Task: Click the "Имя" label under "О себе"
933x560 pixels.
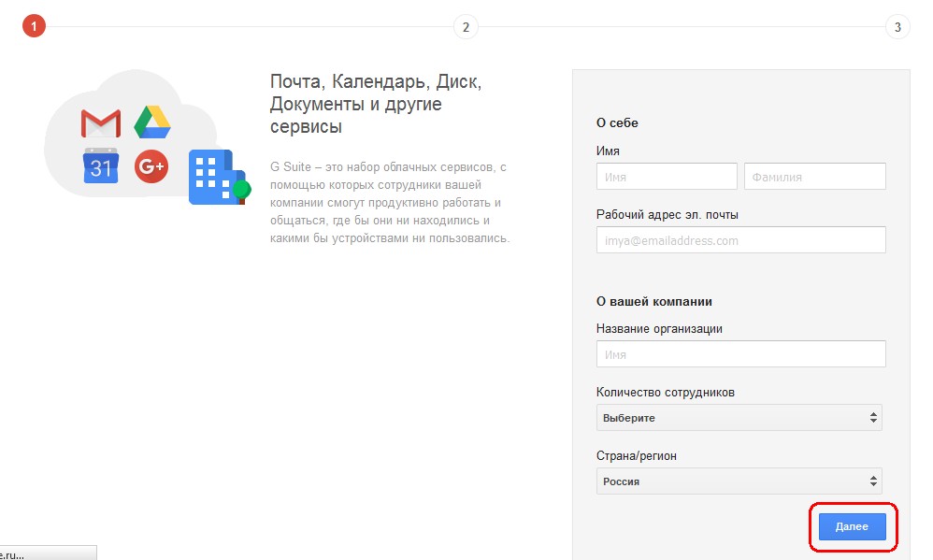Action: tap(608, 151)
